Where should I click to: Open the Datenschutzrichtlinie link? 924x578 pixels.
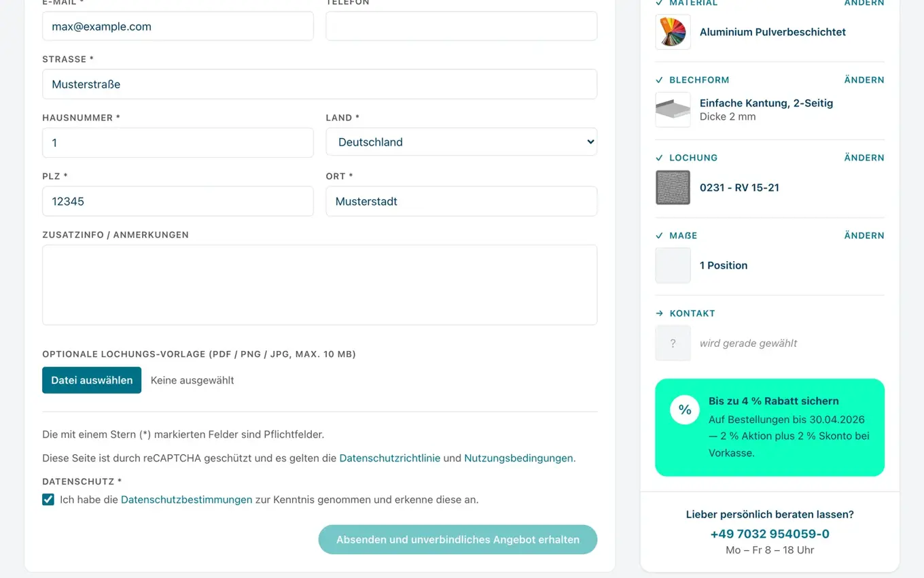click(x=390, y=458)
